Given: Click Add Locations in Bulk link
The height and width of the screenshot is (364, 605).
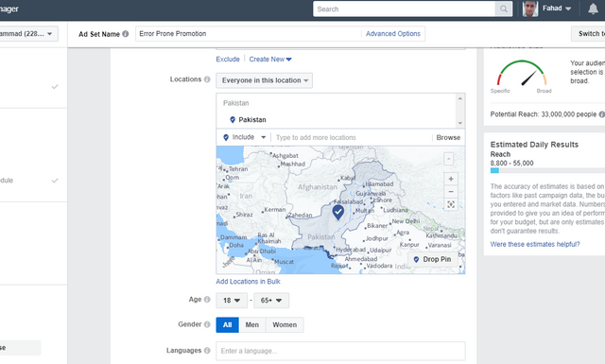Looking at the screenshot, I should tap(248, 282).
